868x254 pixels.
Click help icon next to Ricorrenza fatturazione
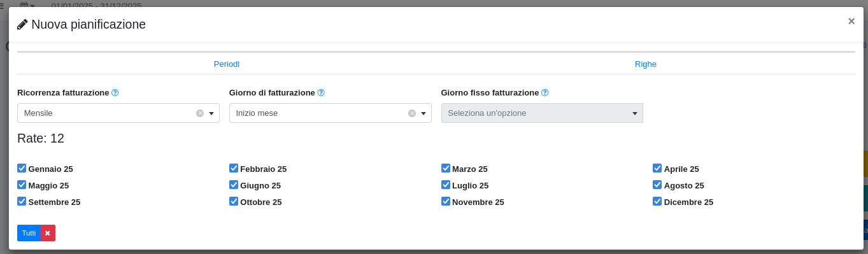click(115, 92)
